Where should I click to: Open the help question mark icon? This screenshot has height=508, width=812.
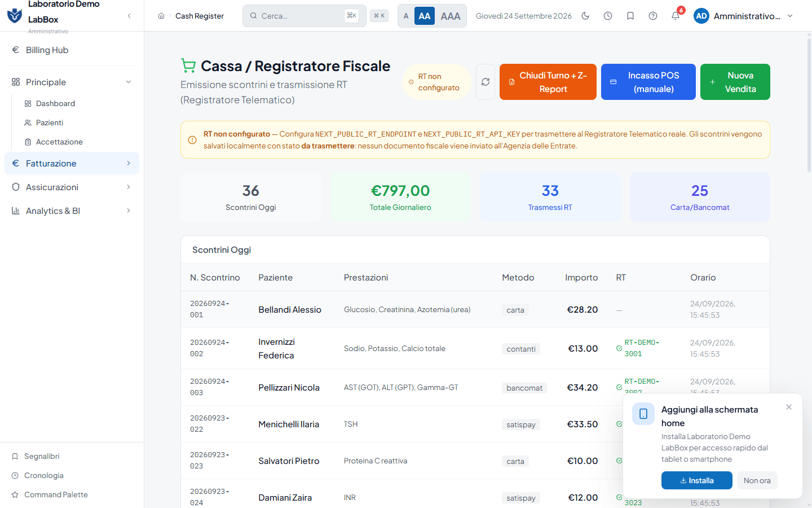point(653,16)
